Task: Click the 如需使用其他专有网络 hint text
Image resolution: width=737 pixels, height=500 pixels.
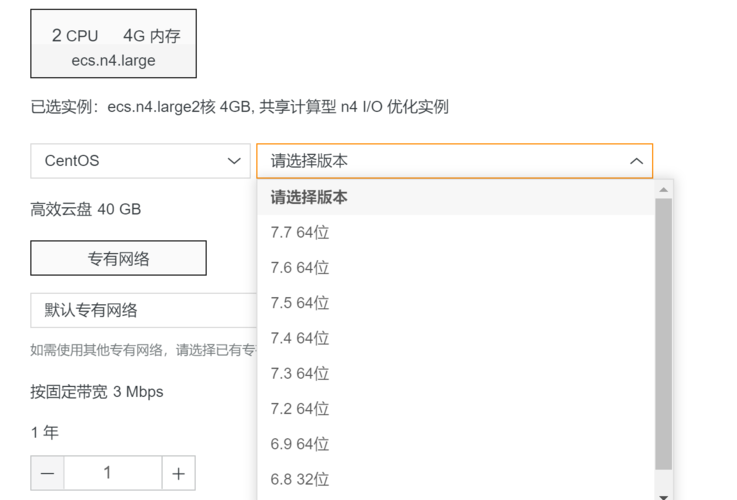Action: pos(143,350)
